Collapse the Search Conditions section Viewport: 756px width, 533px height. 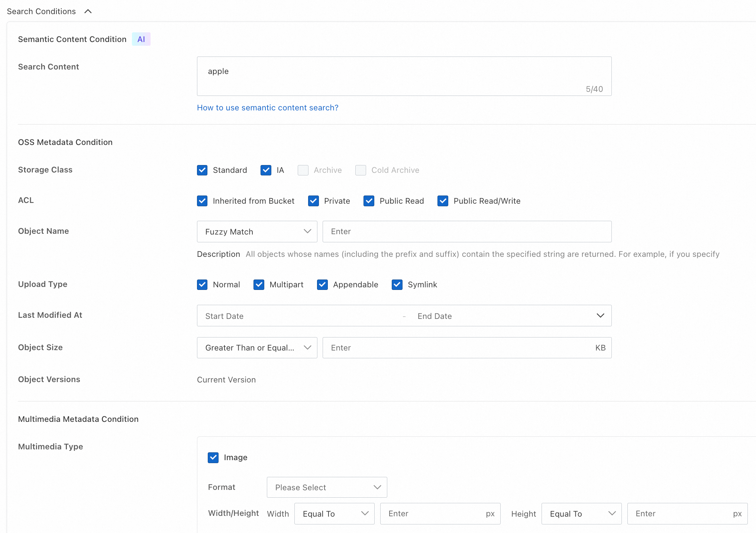(88, 11)
